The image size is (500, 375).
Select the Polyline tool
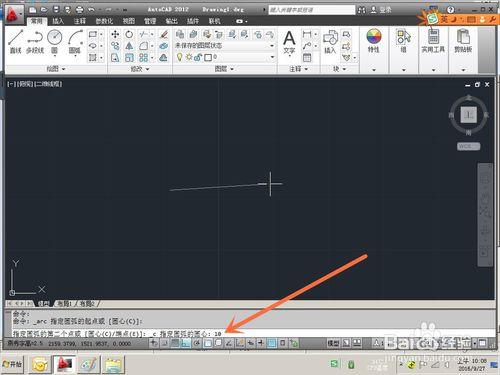(35, 41)
